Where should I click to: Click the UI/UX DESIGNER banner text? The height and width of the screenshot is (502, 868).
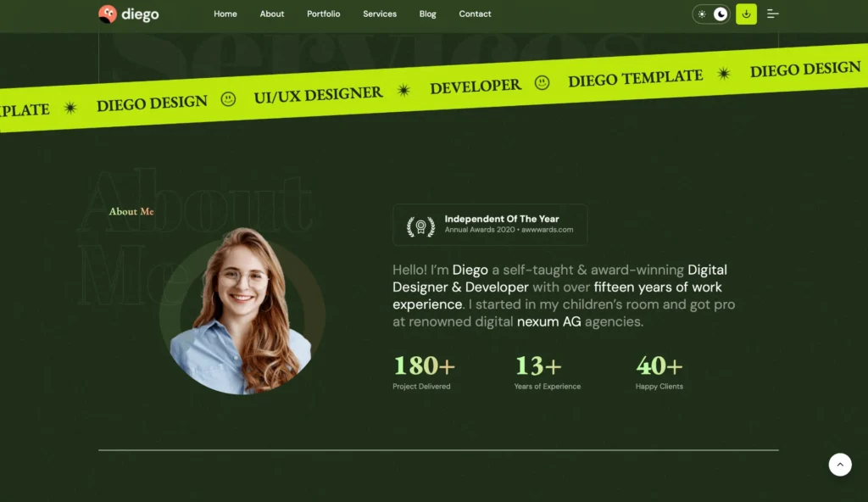click(318, 94)
